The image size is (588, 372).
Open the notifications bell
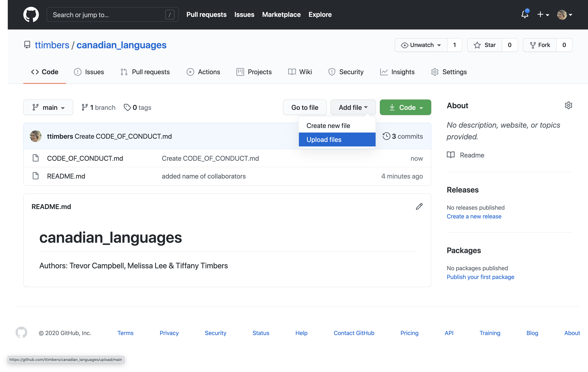[x=525, y=14]
